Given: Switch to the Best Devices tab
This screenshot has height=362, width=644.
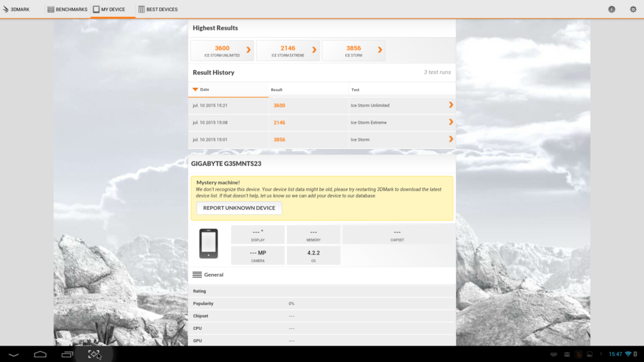Looking at the screenshot, I should point(158,9).
